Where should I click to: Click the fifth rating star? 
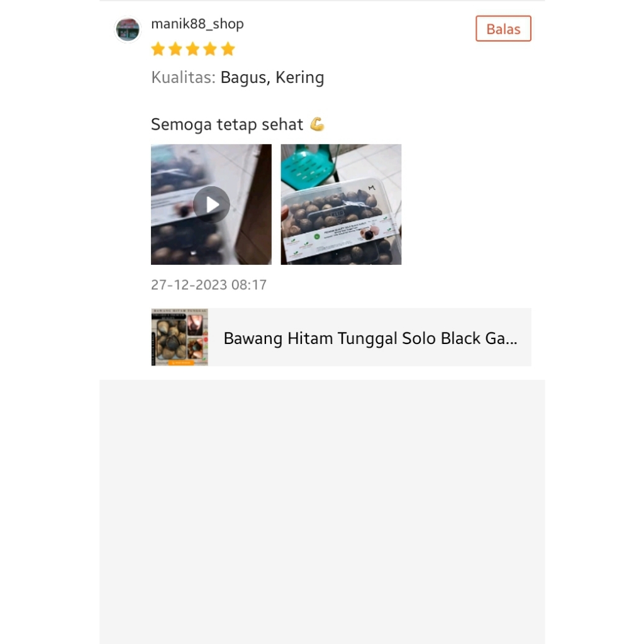point(228,49)
